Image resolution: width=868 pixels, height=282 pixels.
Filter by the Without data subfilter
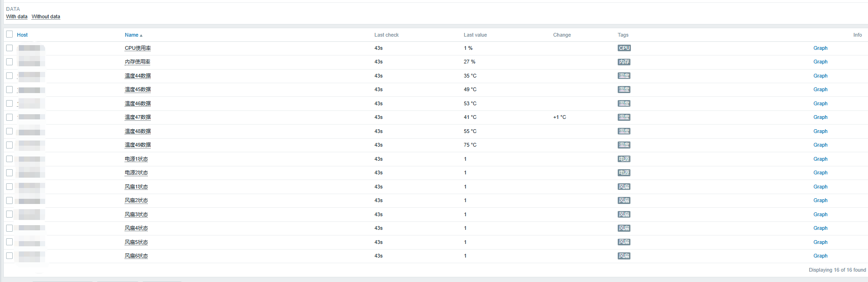[x=46, y=16]
